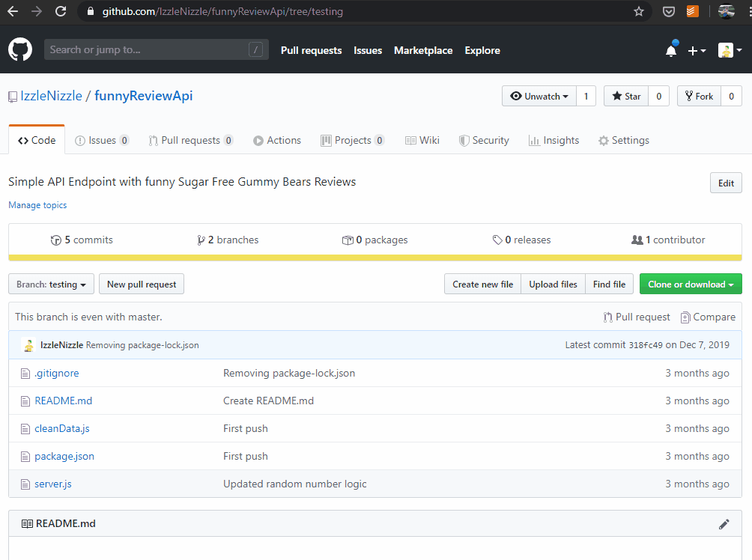Click Upload files

pyautogui.click(x=553, y=284)
